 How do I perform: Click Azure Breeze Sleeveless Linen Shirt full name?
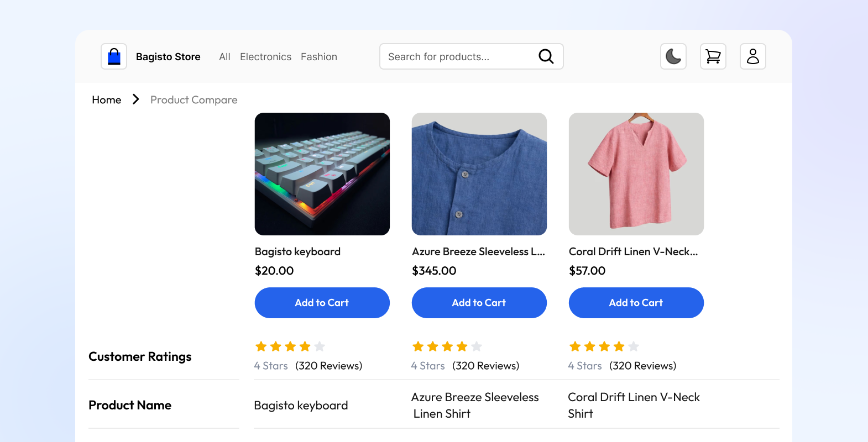point(475,406)
